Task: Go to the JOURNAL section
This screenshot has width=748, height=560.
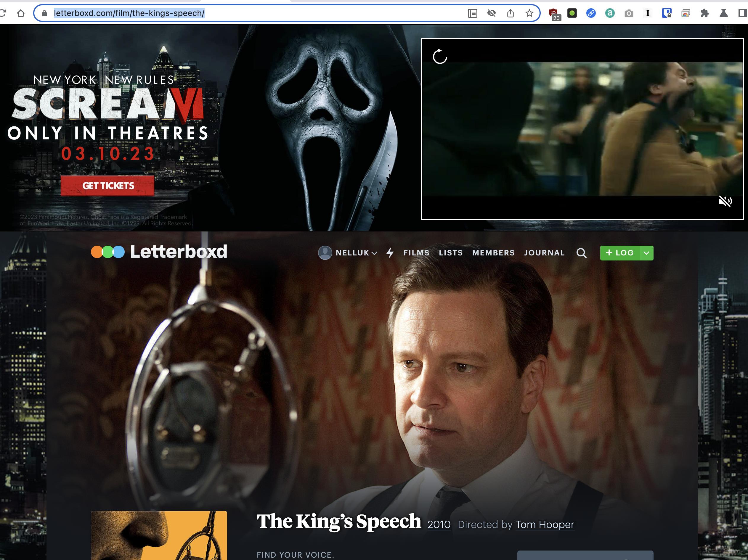Action: pos(545,253)
